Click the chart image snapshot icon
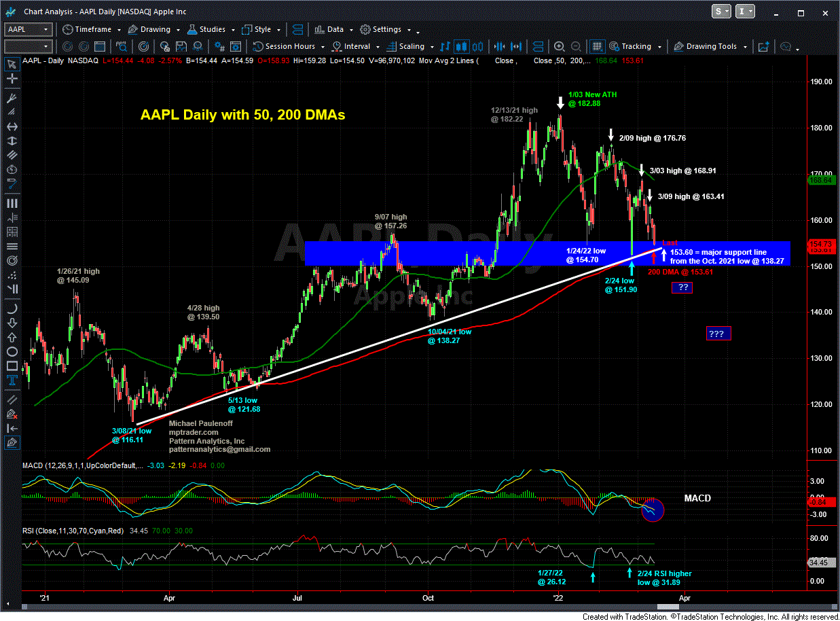This screenshot has width=840, height=621. [763, 46]
